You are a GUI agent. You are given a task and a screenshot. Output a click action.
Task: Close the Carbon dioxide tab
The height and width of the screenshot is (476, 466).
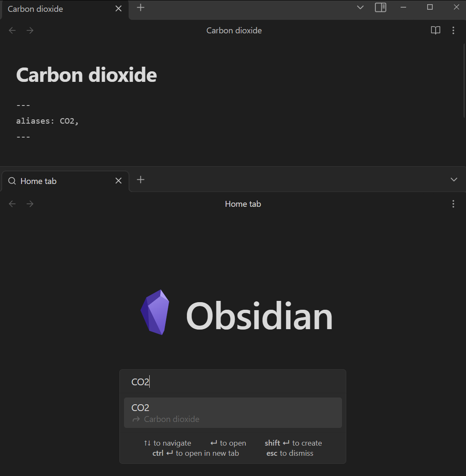pos(119,9)
